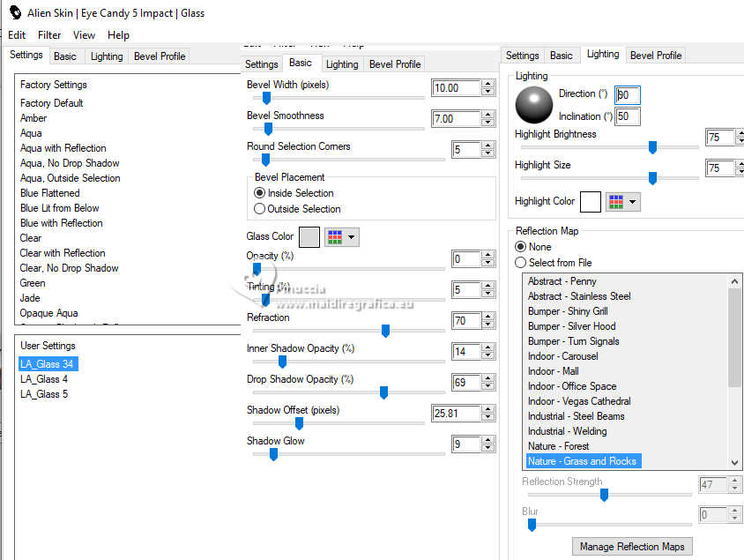The width and height of the screenshot is (744, 560).
Task: Open Lighting tab in middle panel
Action: point(342,64)
